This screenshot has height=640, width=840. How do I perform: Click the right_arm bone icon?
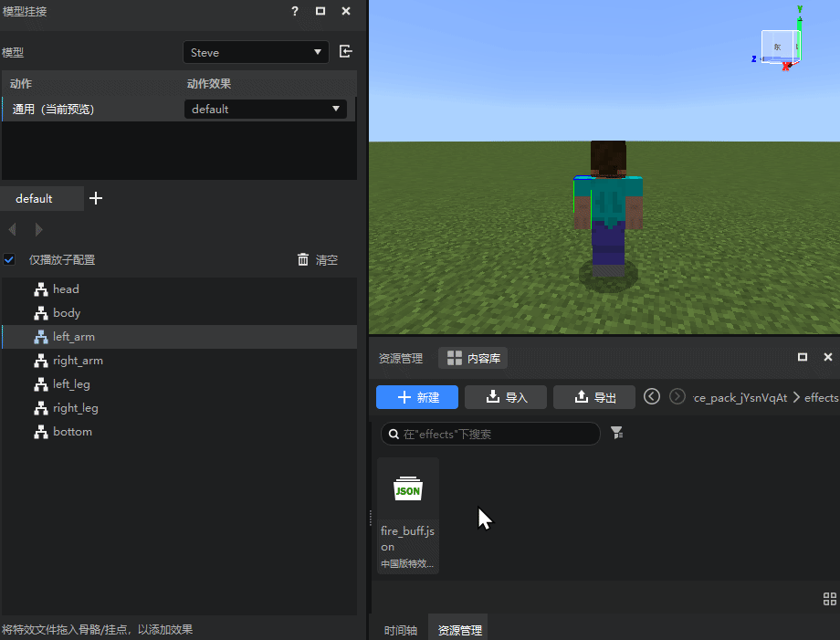pos(41,361)
